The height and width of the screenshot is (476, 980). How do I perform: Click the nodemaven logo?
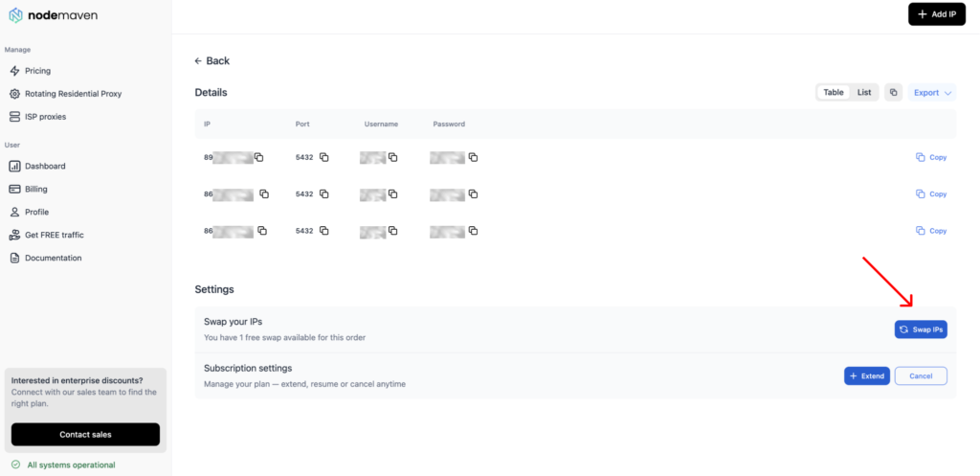54,15
